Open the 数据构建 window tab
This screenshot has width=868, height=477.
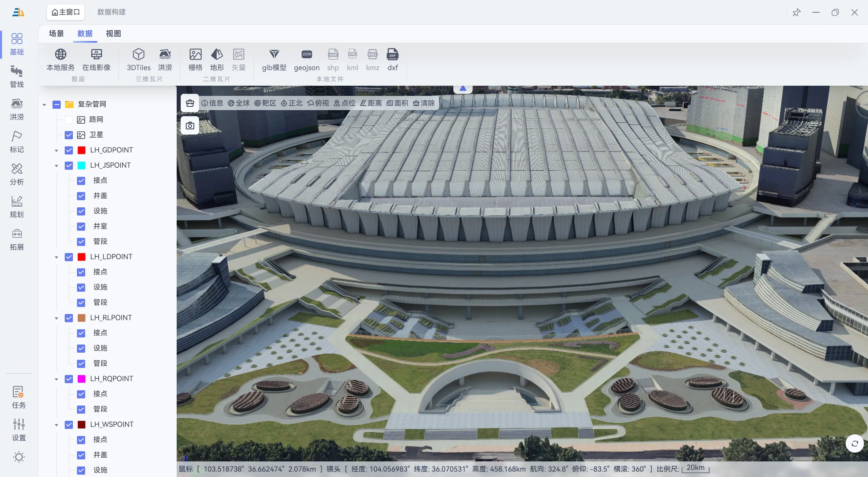click(111, 12)
